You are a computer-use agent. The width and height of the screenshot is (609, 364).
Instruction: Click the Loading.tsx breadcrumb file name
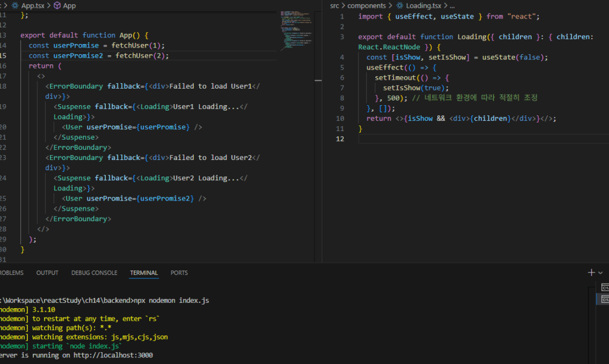pyautogui.click(x=423, y=5)
